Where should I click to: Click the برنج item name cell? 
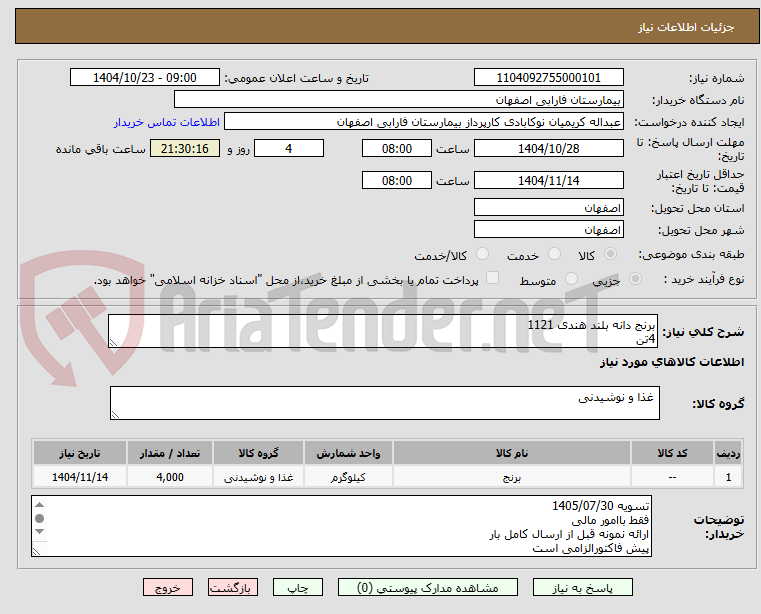pyautogui.click(x=512, y=477)
